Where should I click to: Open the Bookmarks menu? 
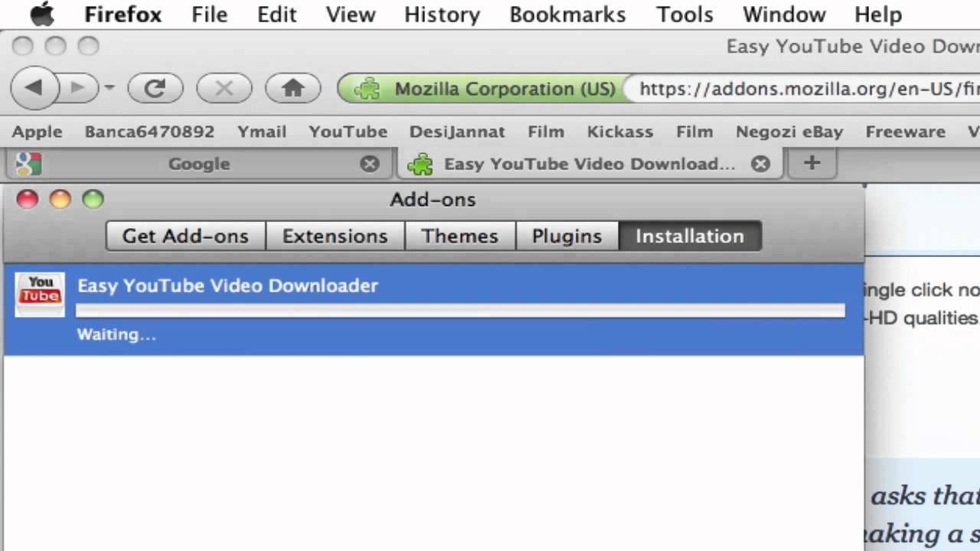click(567, 15)
